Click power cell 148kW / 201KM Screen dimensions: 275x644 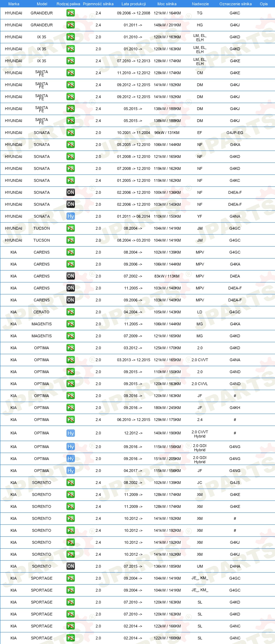(x=167, y=25)
